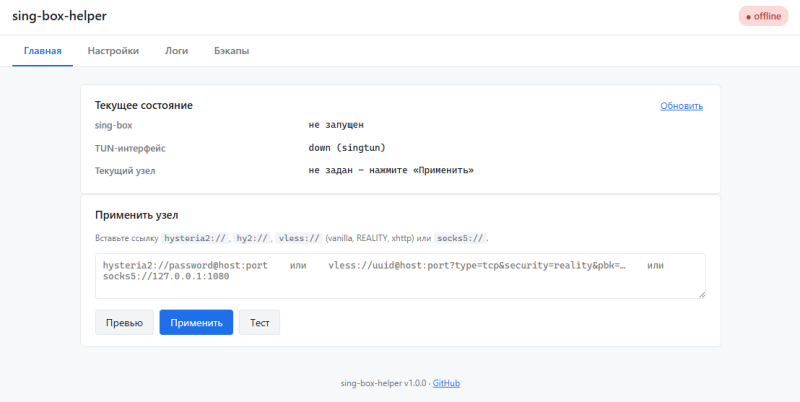800x402 pixels.
Task: Click the offline status badge
Action: pos(763,16)
